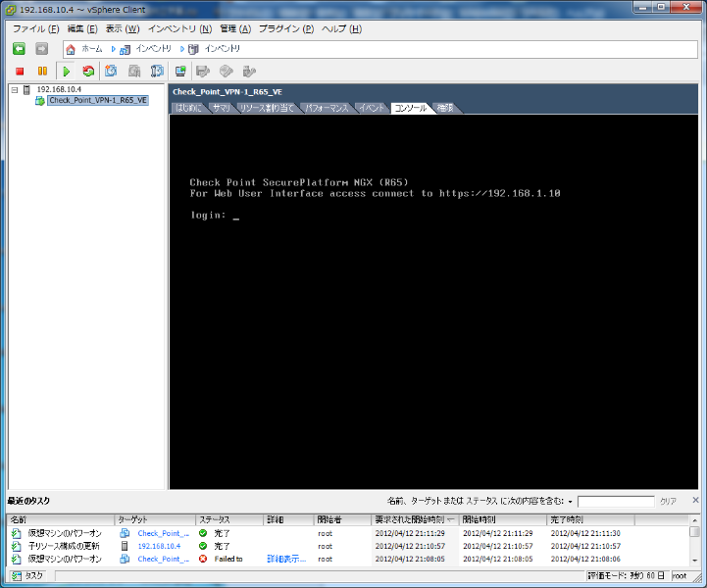Viewport: 707px width, 588px height.
Task: Sort tasks by 詳細 column header
Action: pos(288,520)
